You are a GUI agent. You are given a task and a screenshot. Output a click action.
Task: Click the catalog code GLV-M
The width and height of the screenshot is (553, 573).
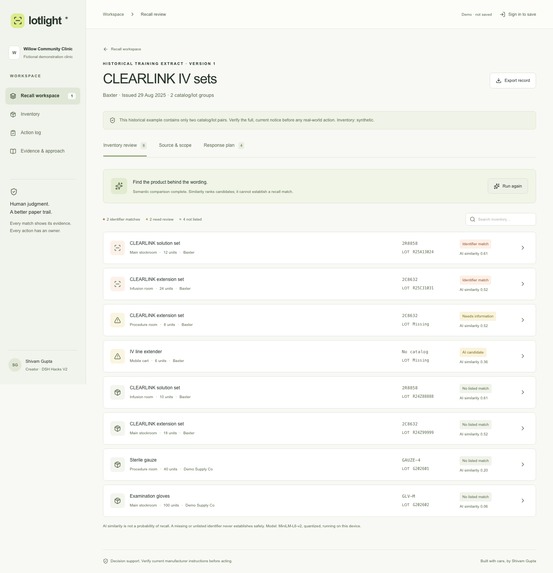409,496
